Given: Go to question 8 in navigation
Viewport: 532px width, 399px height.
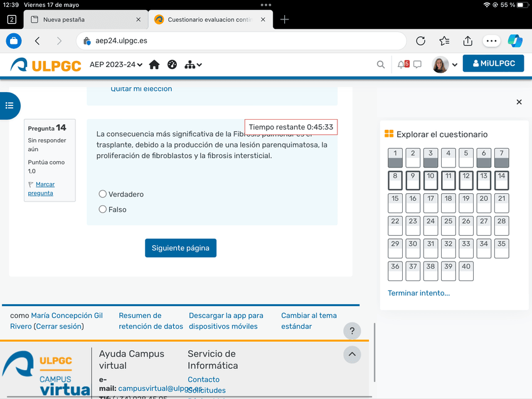Looking at the screenshot, I should [395, 180].
